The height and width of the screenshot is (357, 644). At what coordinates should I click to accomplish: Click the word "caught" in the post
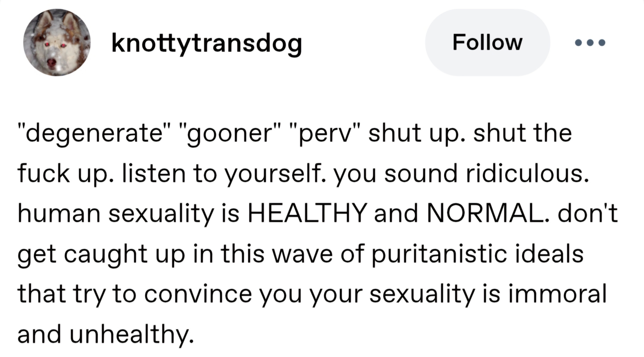point(106,255)
